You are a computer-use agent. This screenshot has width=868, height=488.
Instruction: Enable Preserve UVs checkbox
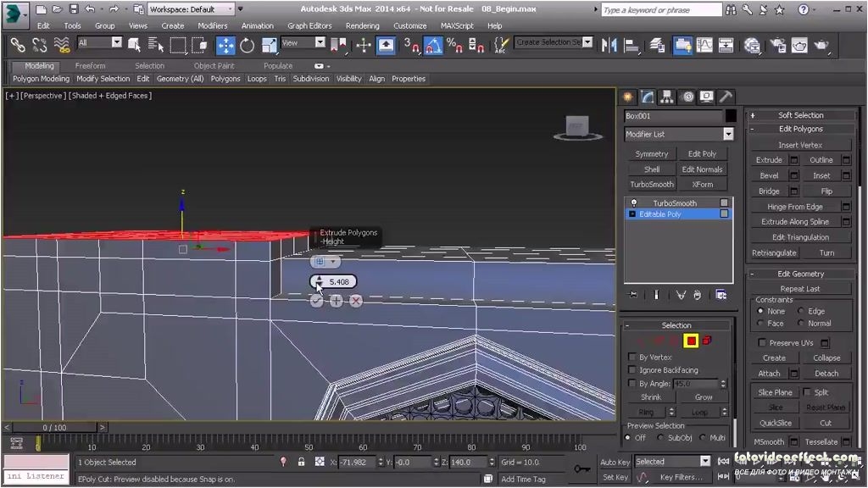click(762, 342)
